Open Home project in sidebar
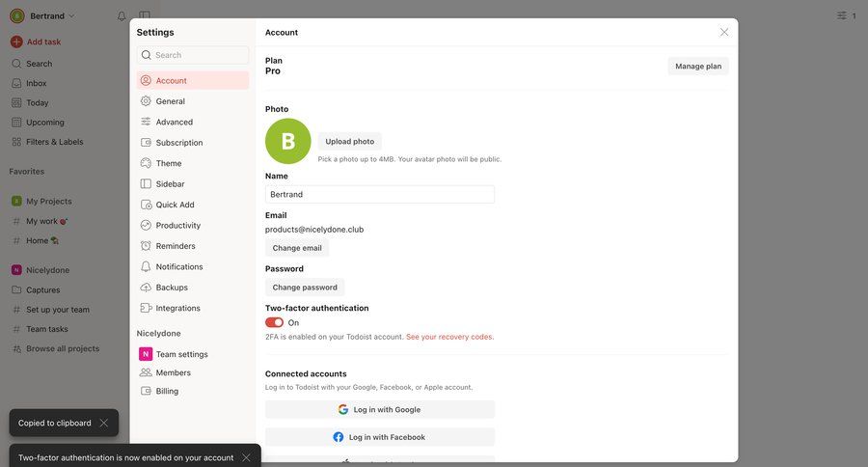 (42, 240)
